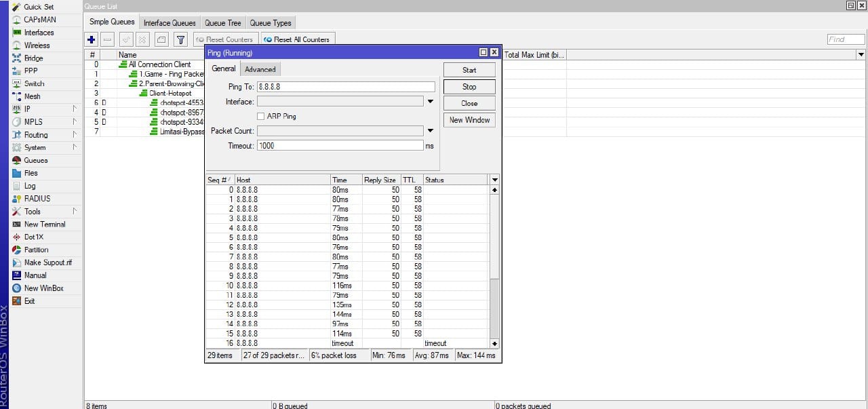This screenshot has width=868, height=409.
Task: Open the Switch sidebar icon
Action: pos(17,83)
